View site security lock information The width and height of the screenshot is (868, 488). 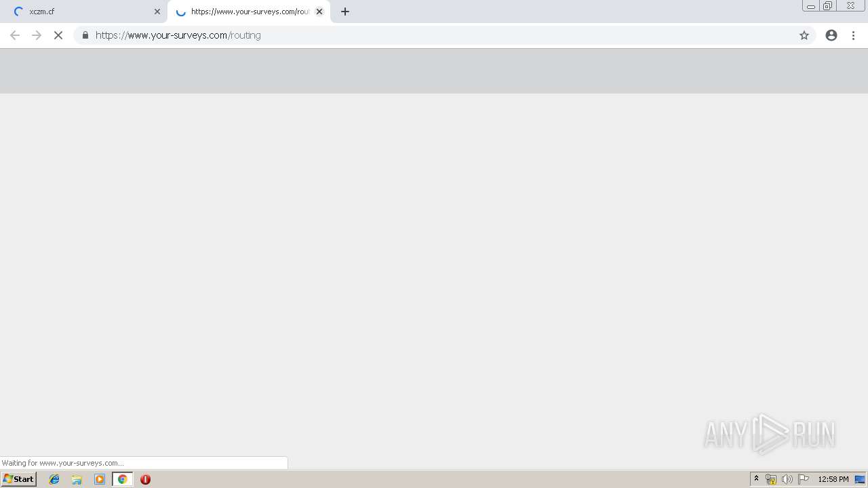click(x=85, y=35)
